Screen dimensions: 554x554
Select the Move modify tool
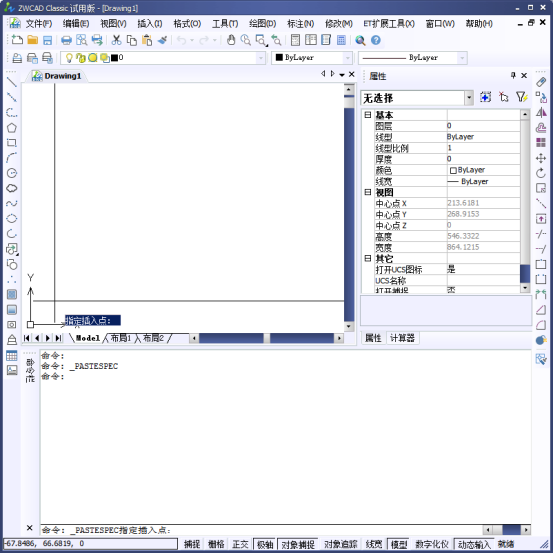pos(541,158)
